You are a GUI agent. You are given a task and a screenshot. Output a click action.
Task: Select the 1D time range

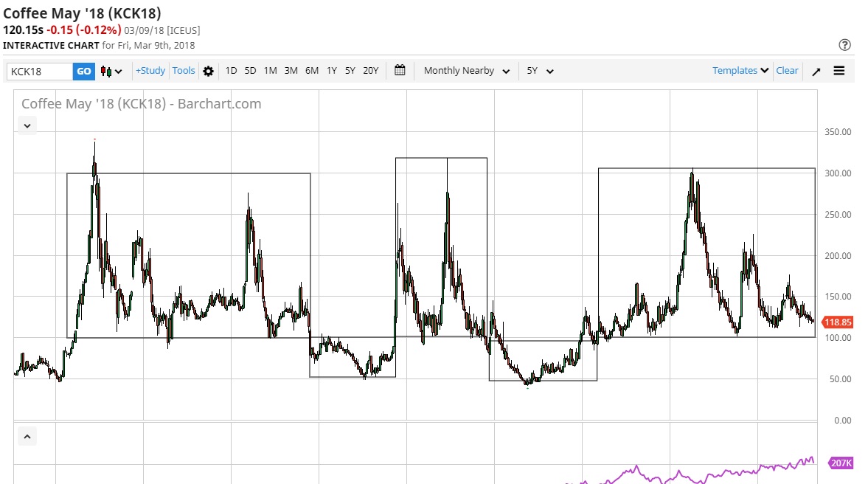coord(231,70)
